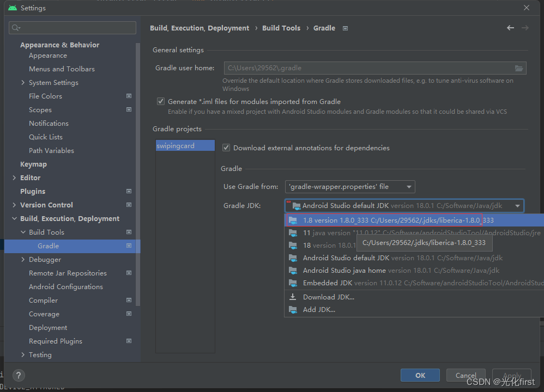The image size is (544, 392).
Task: Browse for the Gradle user home folder
Action: pyautogui.click(x=519, y=68)
